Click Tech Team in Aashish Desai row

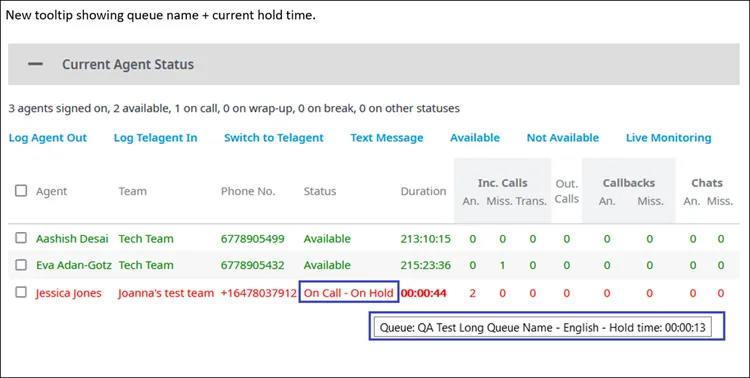pyautogui.click(x=146, y=238)
